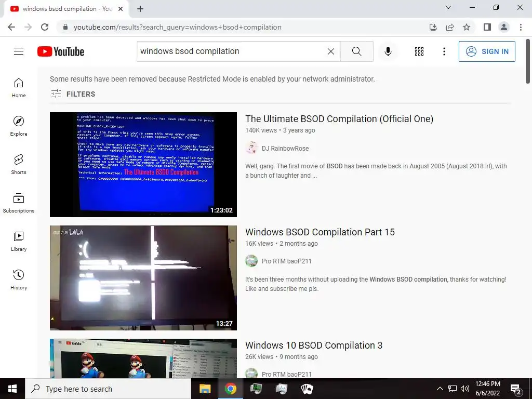The height and width of the screenshot is (399, 532).
Task: Click the Chrome taskbar icon
Action: [x=230, y=389]
